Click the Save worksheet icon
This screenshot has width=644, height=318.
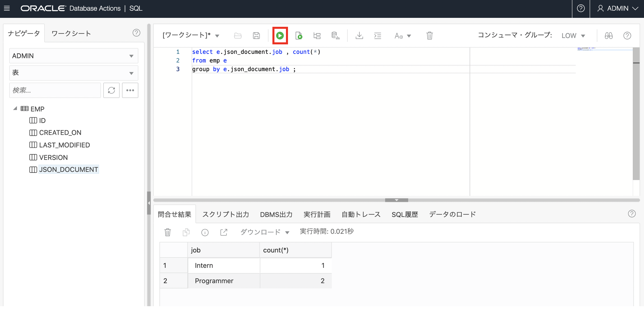pyautogui.click(x=256, y=36)
